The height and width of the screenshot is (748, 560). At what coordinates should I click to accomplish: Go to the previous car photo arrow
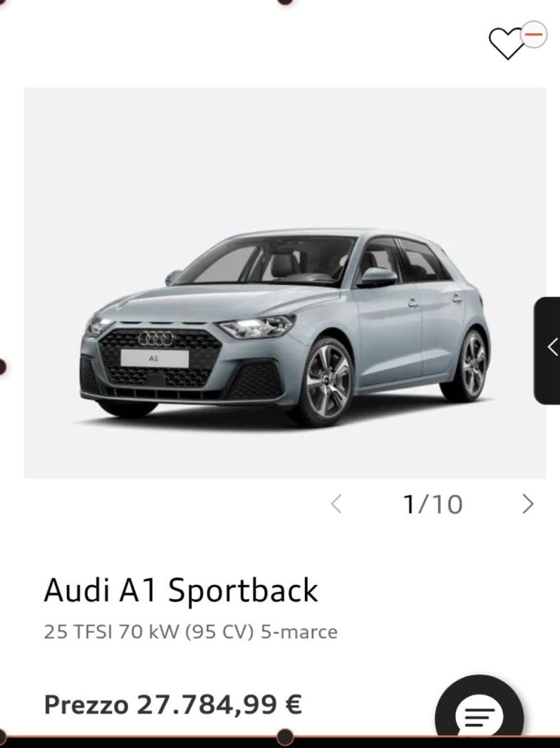click(x=336, y=504)
